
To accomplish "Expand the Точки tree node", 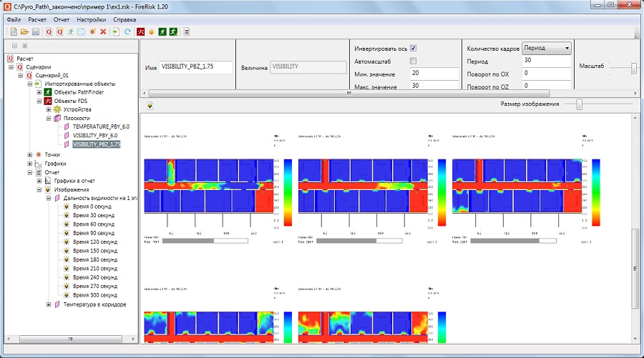I will coord(30,154).
